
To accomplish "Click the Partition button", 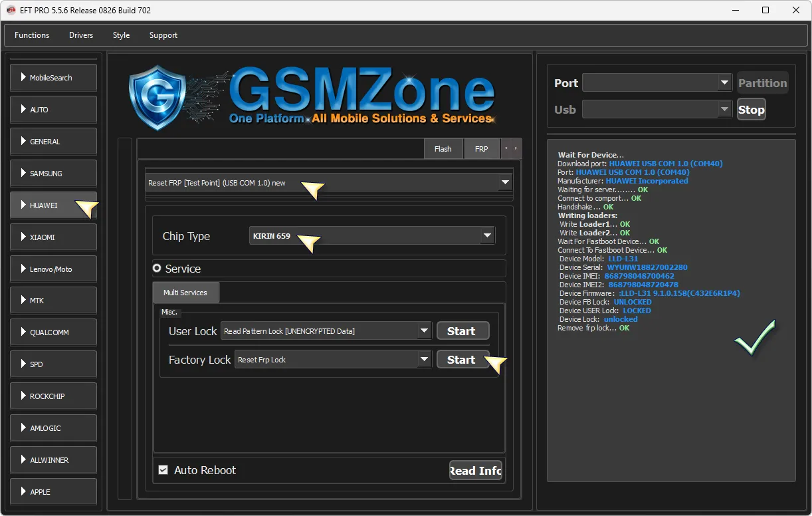I will pyautogui.click(x=762, y=83).
